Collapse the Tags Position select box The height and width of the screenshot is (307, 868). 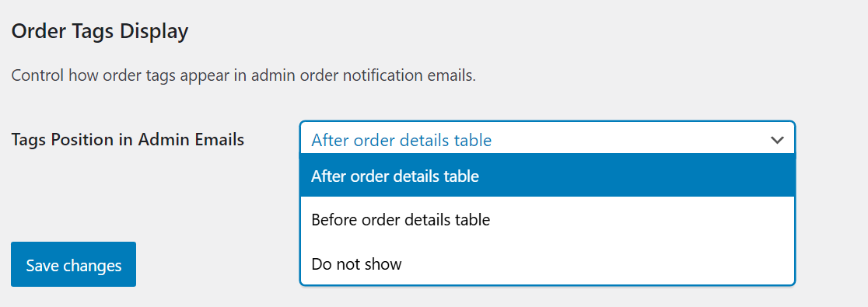548,138
